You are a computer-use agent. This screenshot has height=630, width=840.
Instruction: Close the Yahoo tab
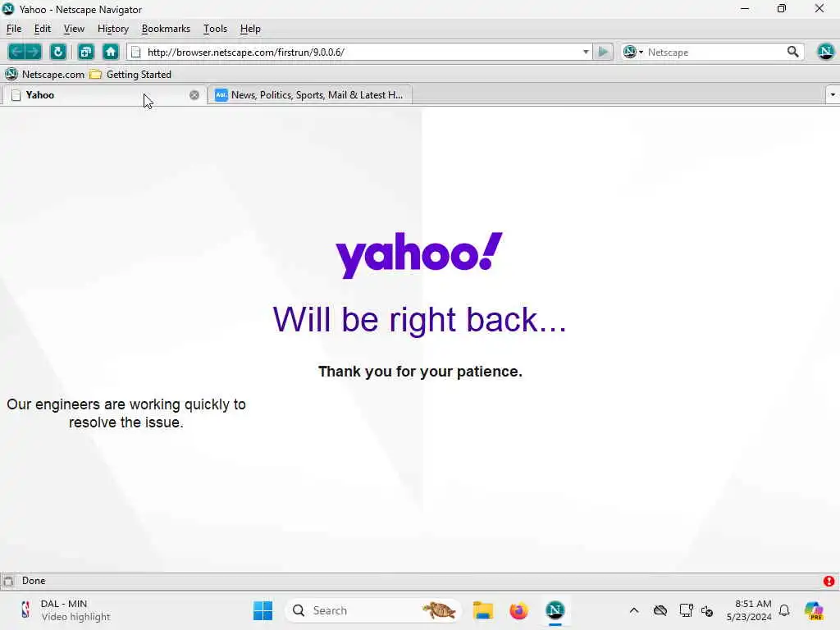[194, 95]
